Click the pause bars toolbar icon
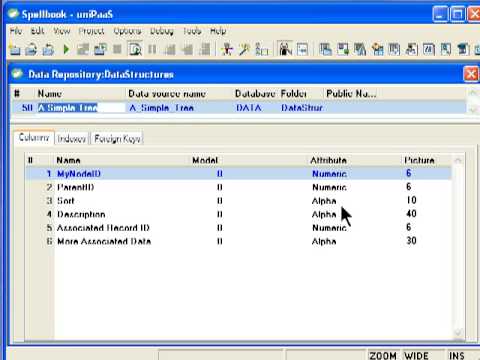This screenshot has height=360, width=480. [x=152, y=49]
